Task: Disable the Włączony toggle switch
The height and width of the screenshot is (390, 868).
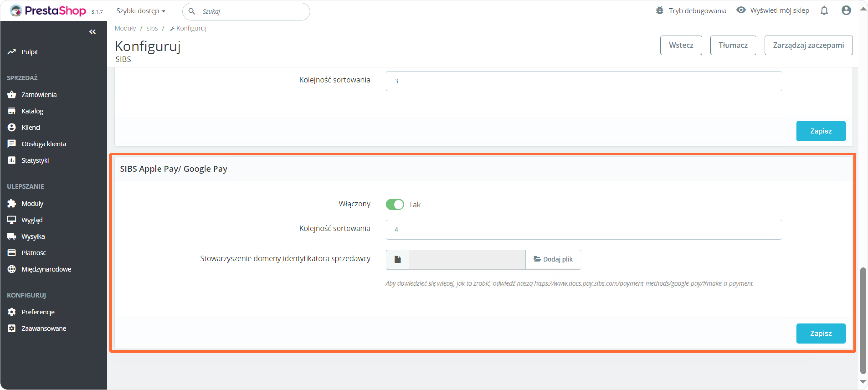Action: [395, 204]
